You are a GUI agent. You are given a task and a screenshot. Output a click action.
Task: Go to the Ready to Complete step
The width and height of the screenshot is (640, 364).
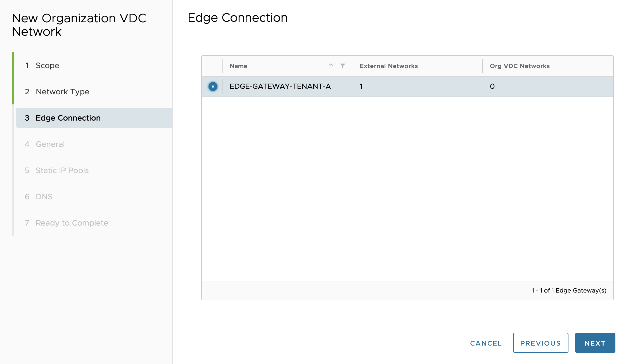coord(72,223)
